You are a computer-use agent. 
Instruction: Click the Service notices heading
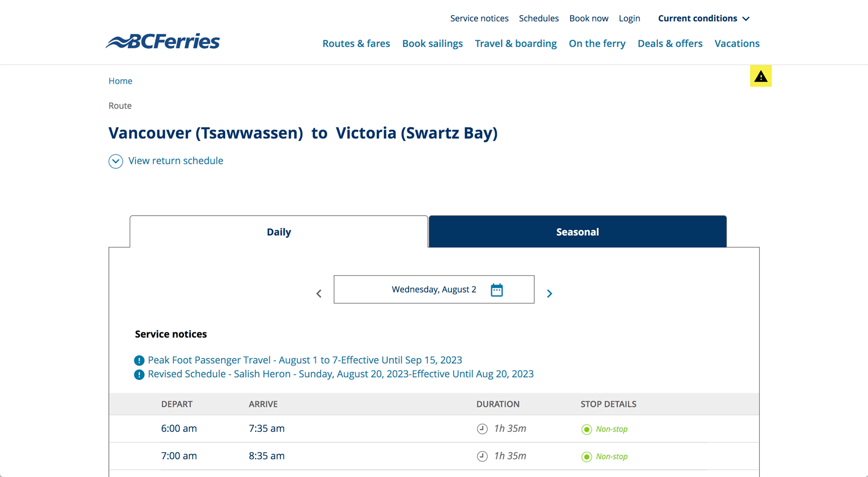pos(171,334)
